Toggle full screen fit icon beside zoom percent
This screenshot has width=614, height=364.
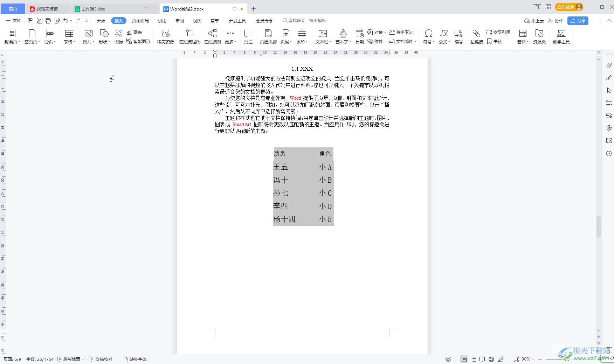click(516, 359)
